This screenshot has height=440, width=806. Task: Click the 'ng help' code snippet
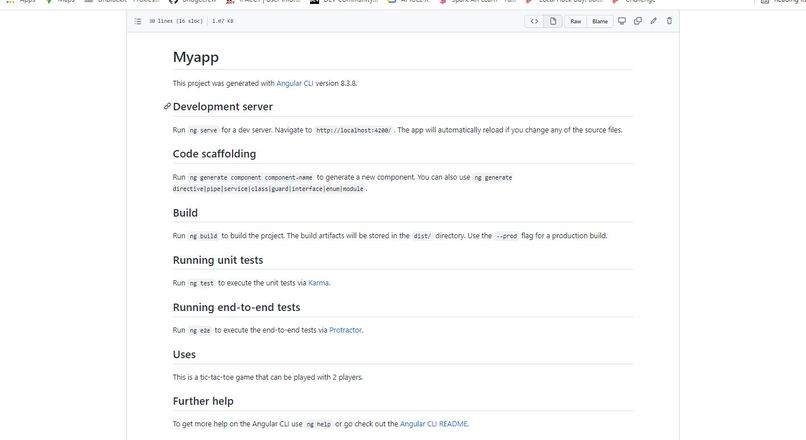[x=319, y=425]
